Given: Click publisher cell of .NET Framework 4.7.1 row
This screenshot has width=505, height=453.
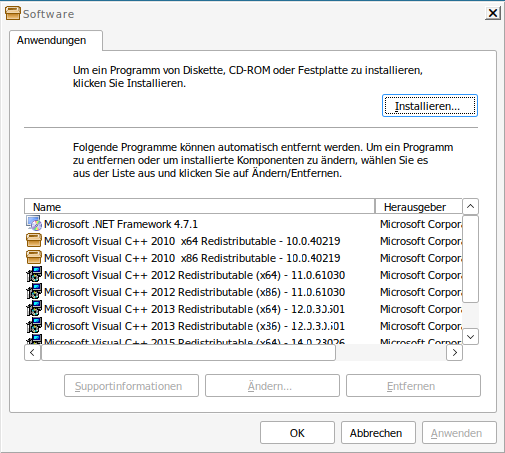Looking at the screenshot, I should point(421,224).
